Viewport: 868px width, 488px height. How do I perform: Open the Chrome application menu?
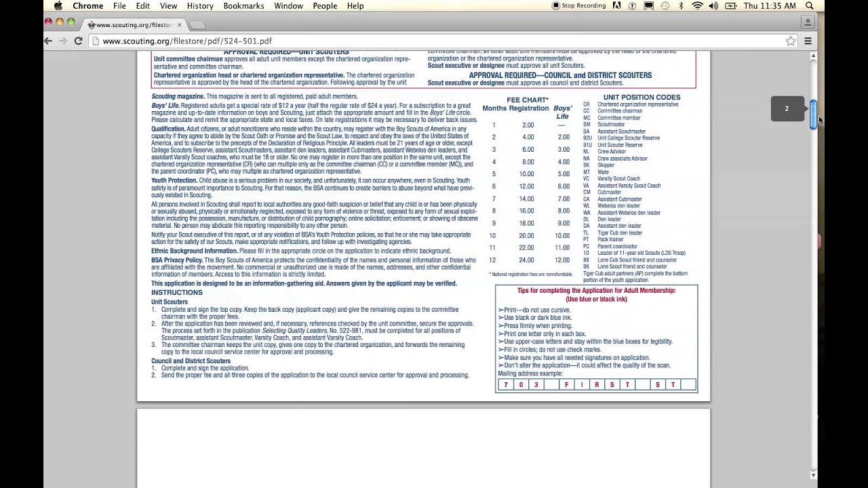[x=88, y=5]
